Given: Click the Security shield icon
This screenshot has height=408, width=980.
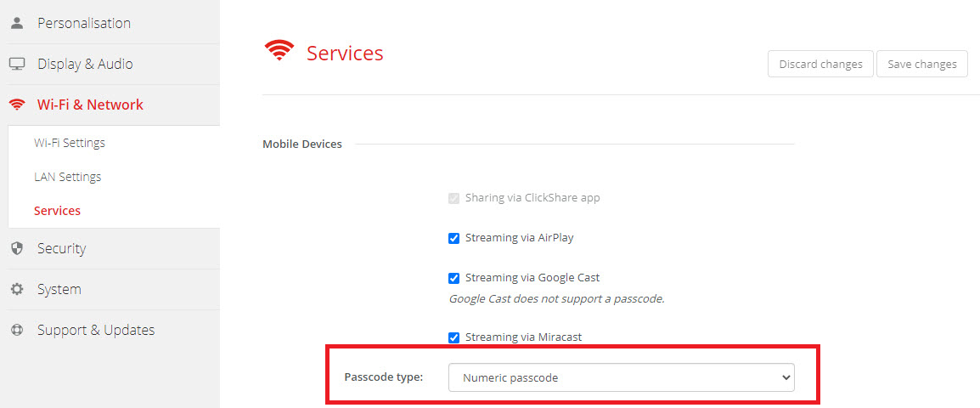Looking at the screenshot, I should pyautogui.click(x=16, y=248).
